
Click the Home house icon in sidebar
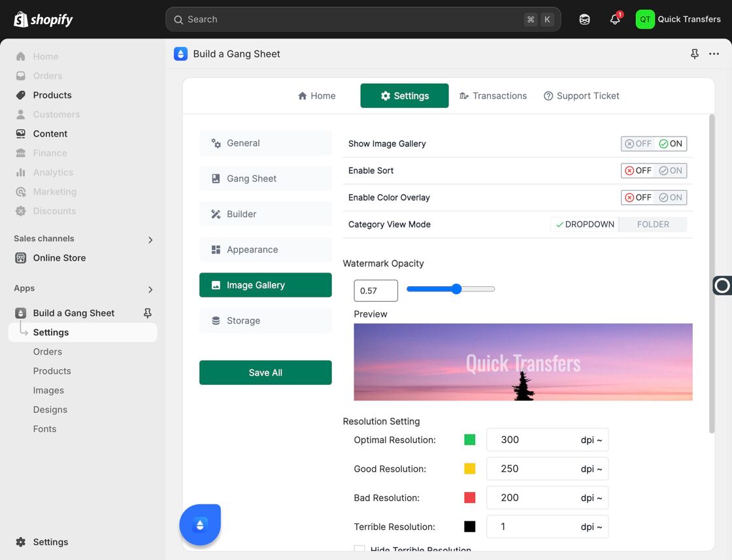(x=20, y=56)
